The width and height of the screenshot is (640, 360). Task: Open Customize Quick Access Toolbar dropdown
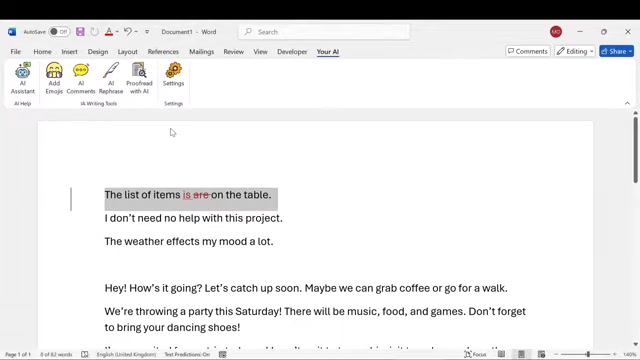point(147,32)
